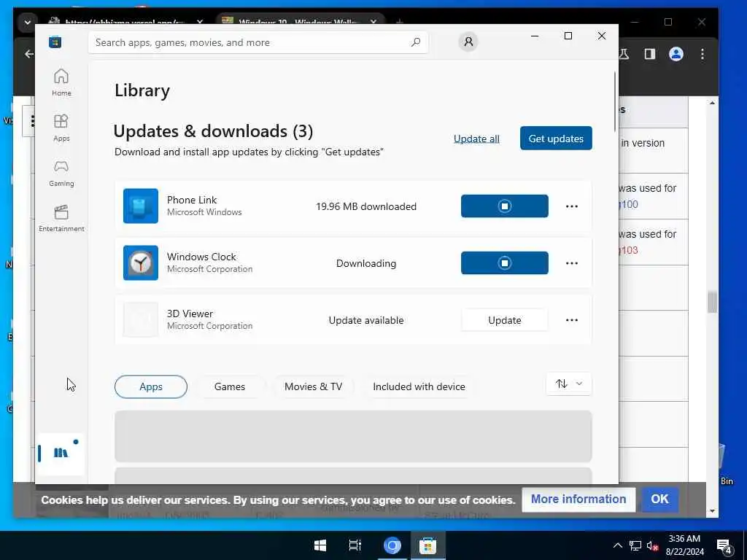Click the muted volume tray icon

653,545
